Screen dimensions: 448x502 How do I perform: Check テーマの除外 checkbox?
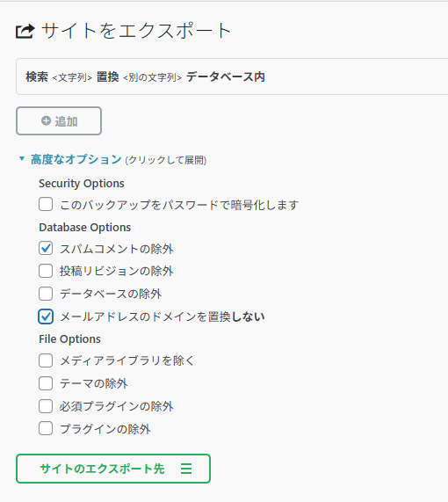click(46, 383)
